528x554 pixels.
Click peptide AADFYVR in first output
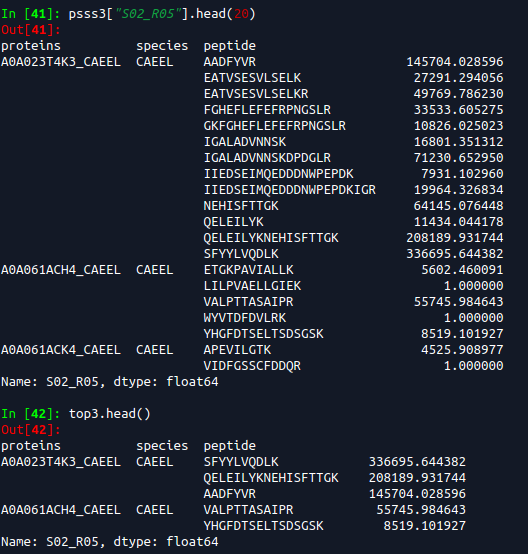click(229, 62)
